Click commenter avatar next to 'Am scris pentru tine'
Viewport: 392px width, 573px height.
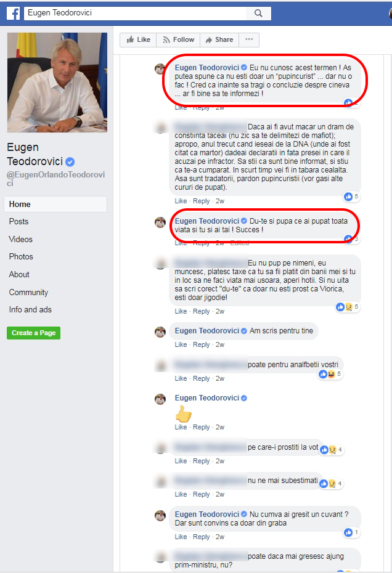160,332
